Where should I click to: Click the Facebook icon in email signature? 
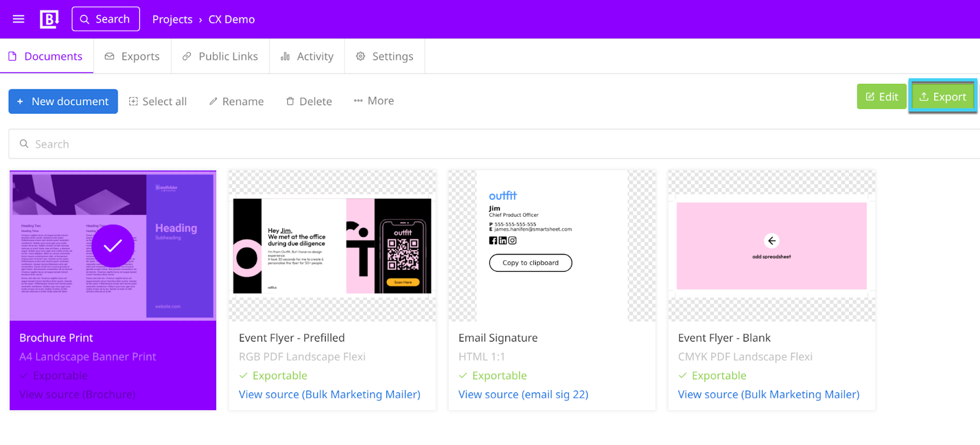click(493, 241)
